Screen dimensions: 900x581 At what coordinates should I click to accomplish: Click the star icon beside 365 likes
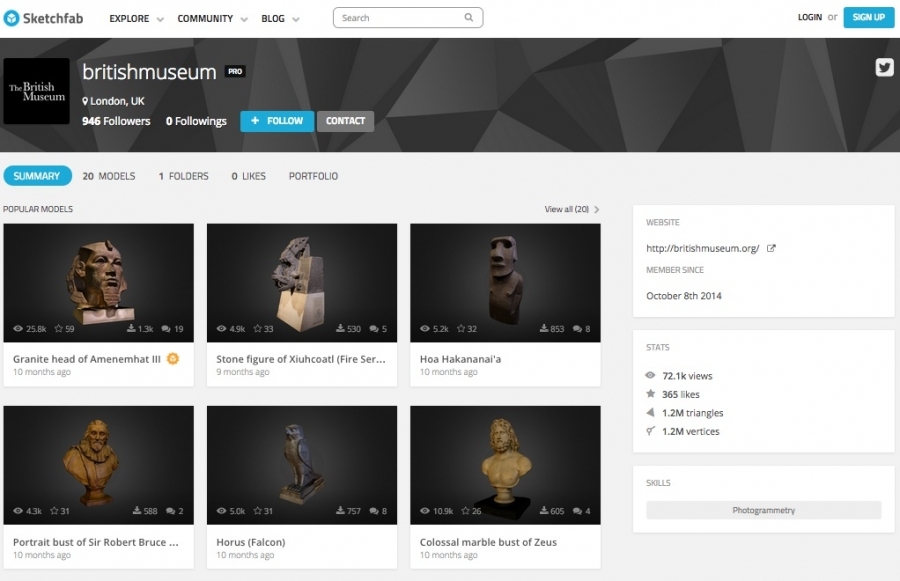point(650,394)
